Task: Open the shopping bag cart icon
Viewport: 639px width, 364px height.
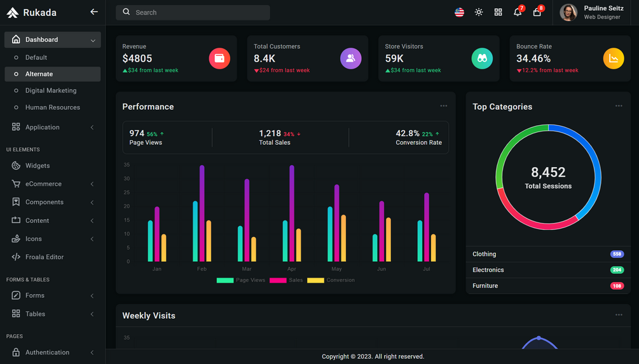Action: point(538,11)
